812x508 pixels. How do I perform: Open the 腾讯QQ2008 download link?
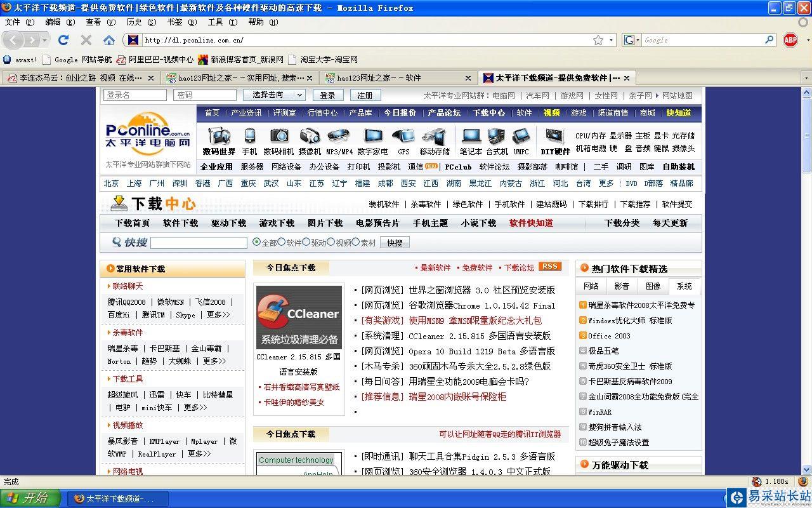[126, 302]
